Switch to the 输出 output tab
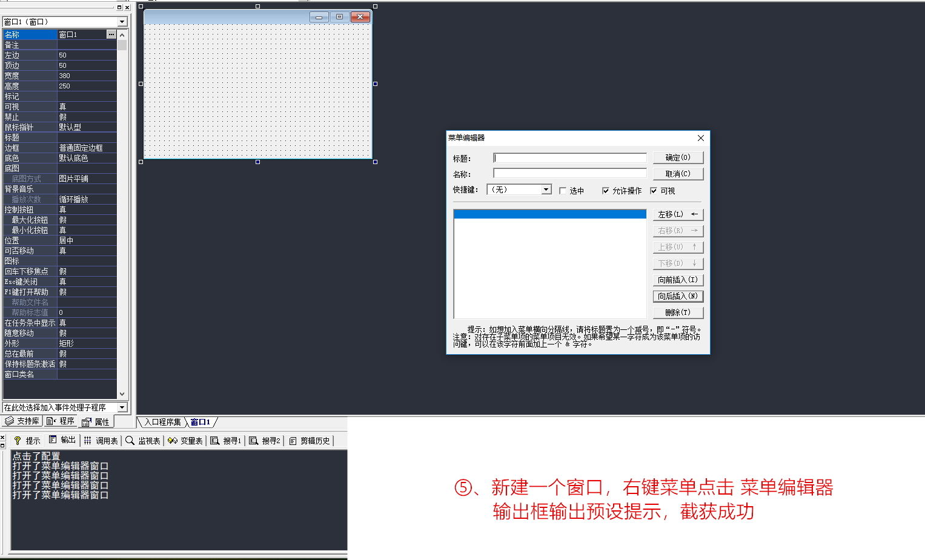The width and height of the screenshot is (925, 560). pos(62,440)
